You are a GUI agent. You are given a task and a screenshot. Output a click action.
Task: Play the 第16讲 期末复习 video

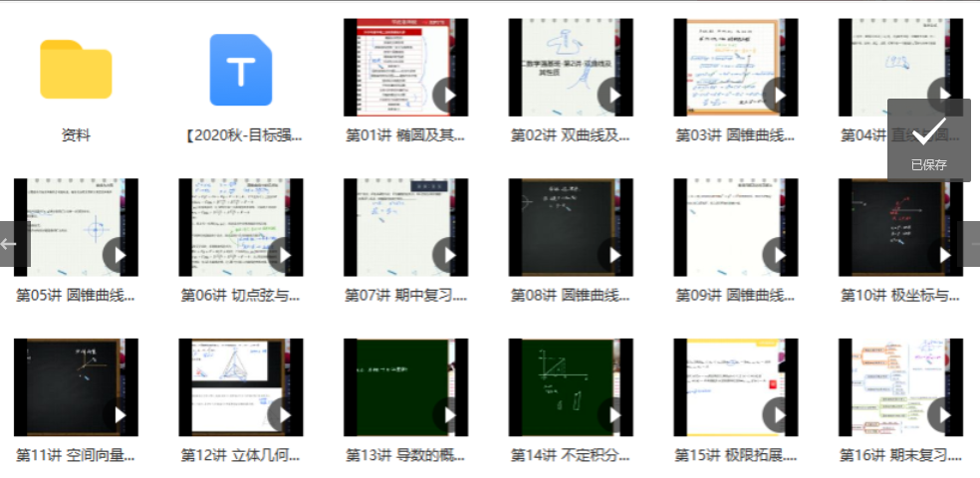coord(944,414)
